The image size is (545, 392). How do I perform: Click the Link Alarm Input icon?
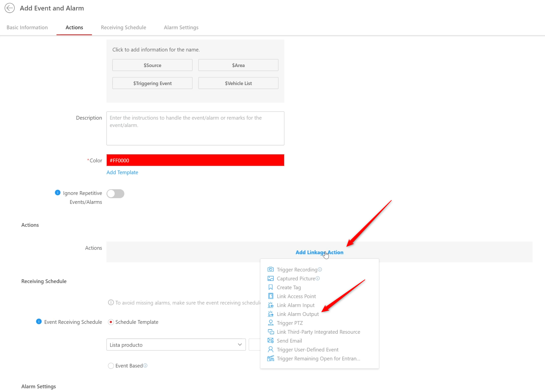pos(270,305)
